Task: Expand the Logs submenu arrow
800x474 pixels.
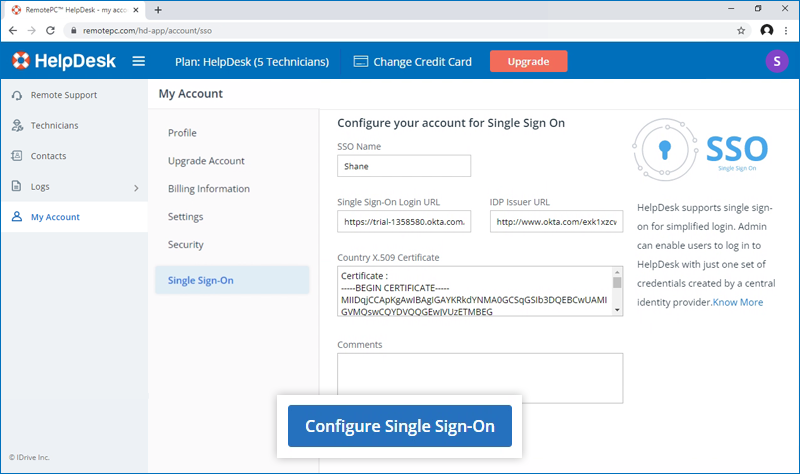Action: (136, 187)
